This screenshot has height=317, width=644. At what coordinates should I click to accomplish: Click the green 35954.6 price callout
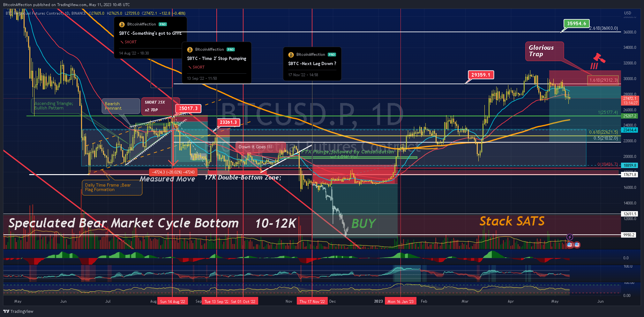576,24
